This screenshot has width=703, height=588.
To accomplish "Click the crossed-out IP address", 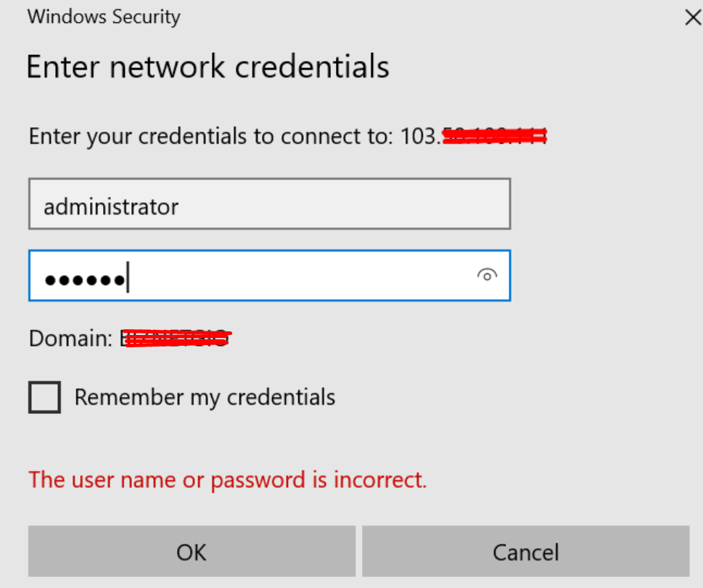I will [x=493, y=136].
